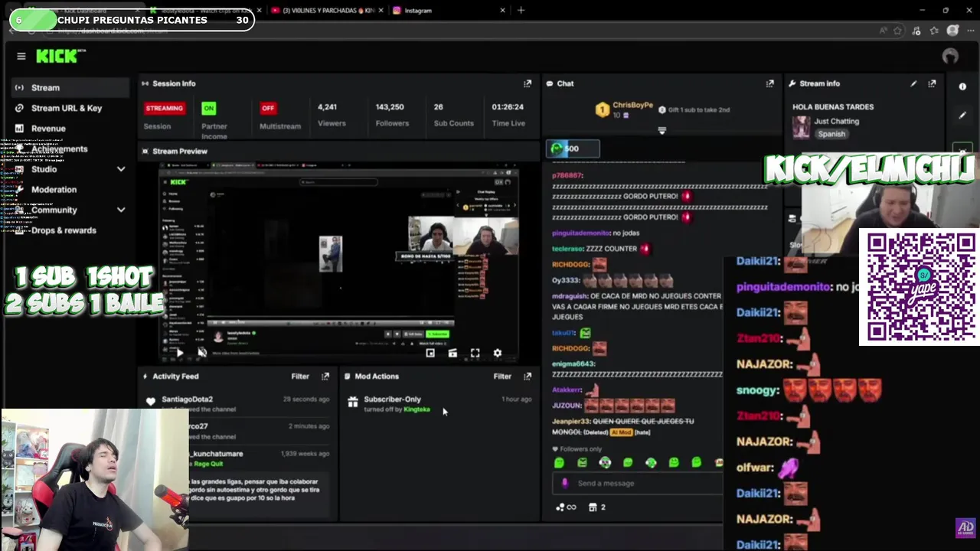Click SantiagoDota2 in Activity Feed
This screenshot has height=551, width=980.
click(x=187, y=399)
